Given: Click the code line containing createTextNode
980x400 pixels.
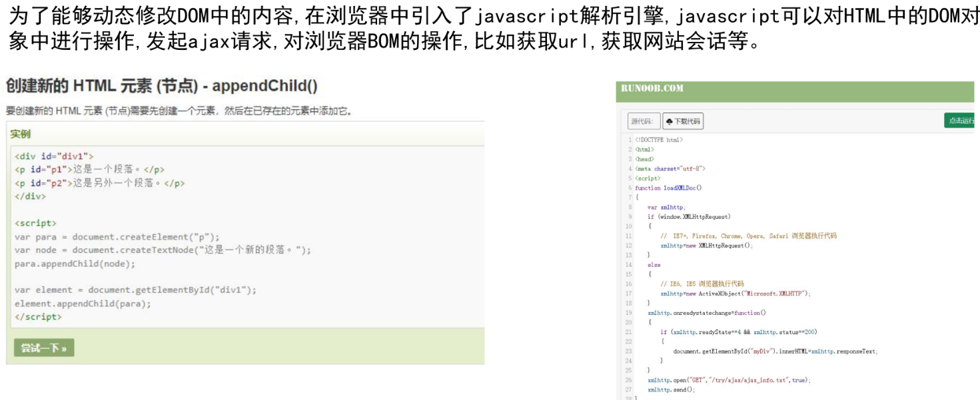Looking at the screenshot, I should pos(163,250).
